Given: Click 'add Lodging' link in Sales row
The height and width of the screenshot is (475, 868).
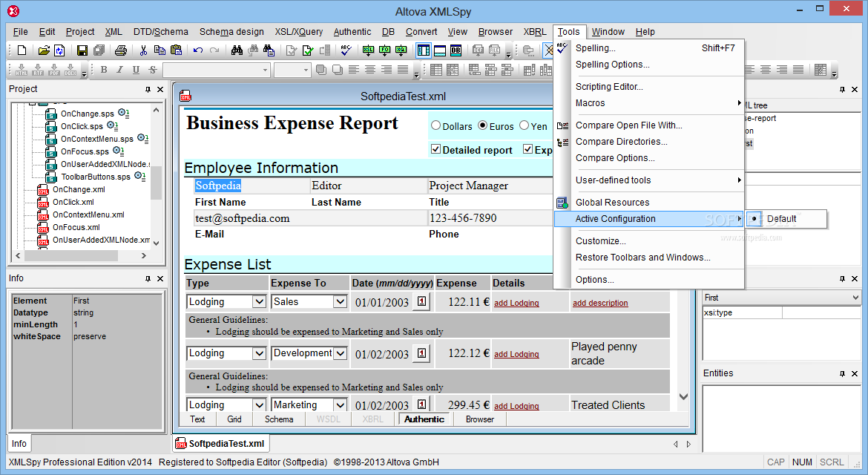Looking at the screenshot, I should click(x=516, y=303).
